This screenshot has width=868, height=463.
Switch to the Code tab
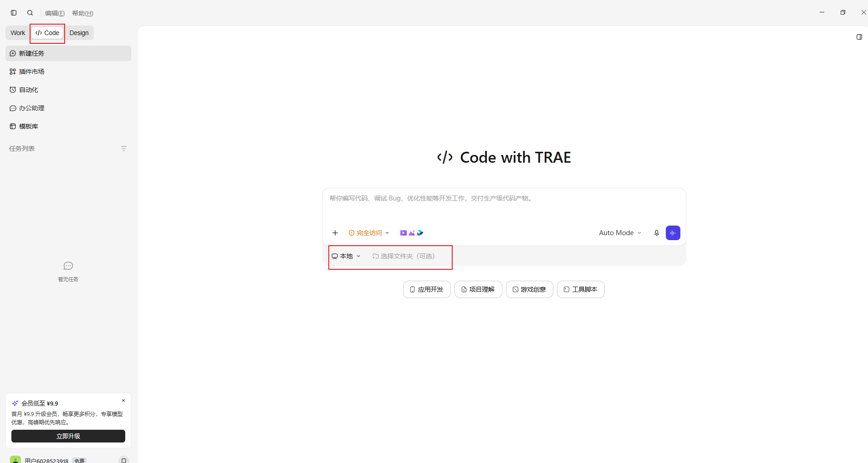tap(47, 33)
